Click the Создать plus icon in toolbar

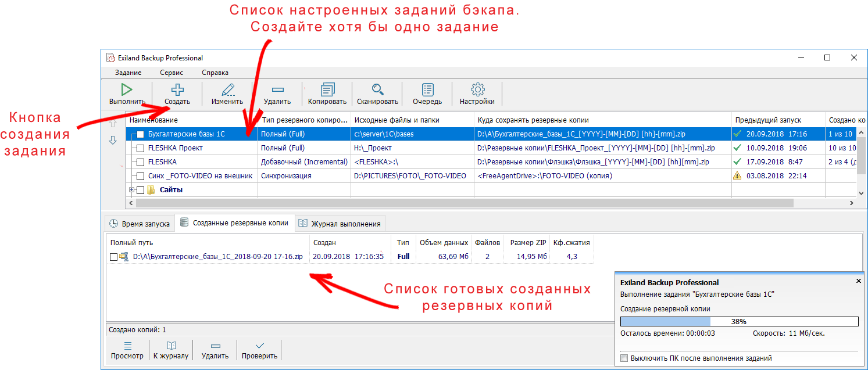(x=177, y=89)
